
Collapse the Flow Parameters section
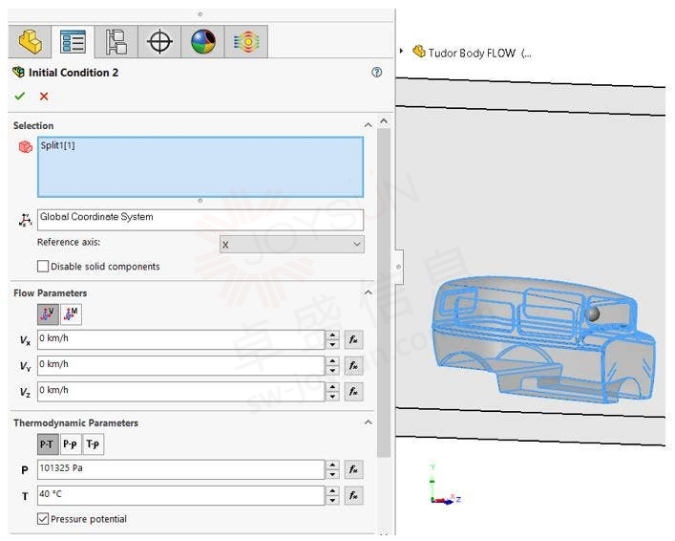point(368,293)
